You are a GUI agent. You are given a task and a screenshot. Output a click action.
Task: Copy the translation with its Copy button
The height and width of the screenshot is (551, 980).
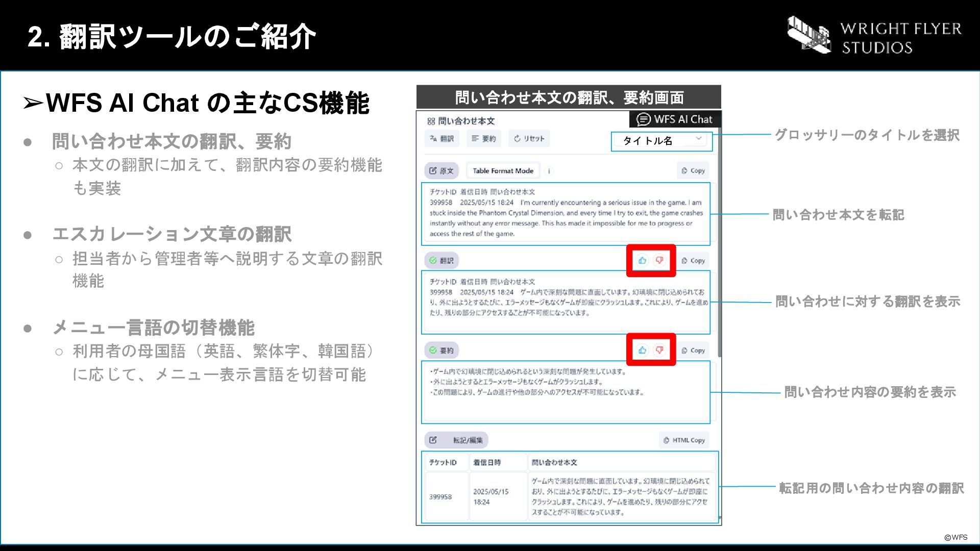[x=693, y=260]
